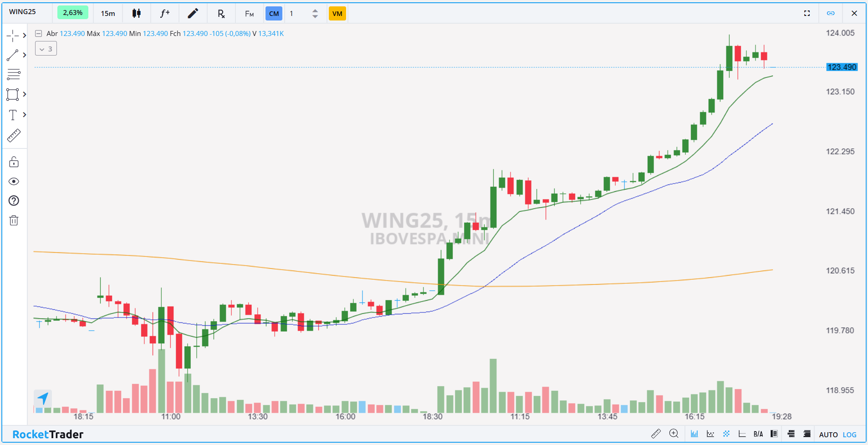
Task: Toggle the side panel book icon
Action: click(774, 434)
